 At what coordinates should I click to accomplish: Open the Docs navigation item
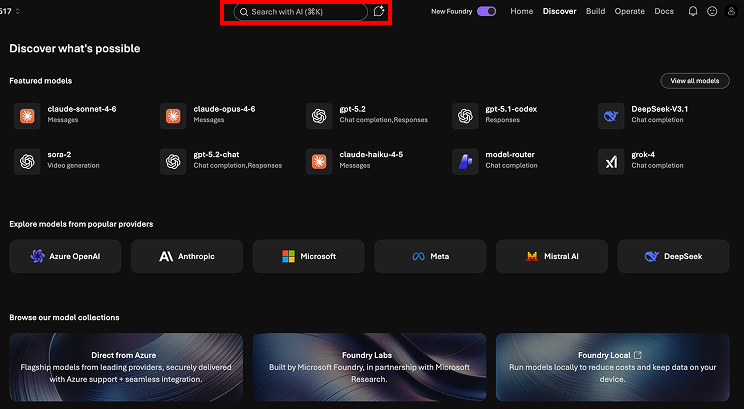[x=663, y=11]
